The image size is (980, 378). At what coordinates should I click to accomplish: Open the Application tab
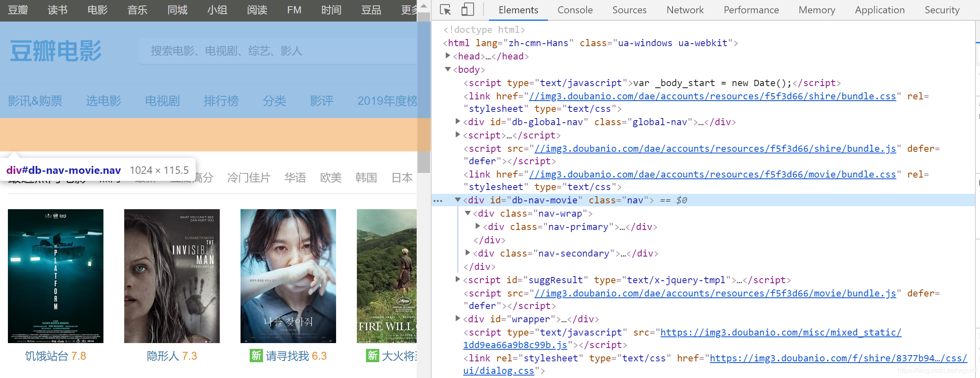(x=879, y=10)
